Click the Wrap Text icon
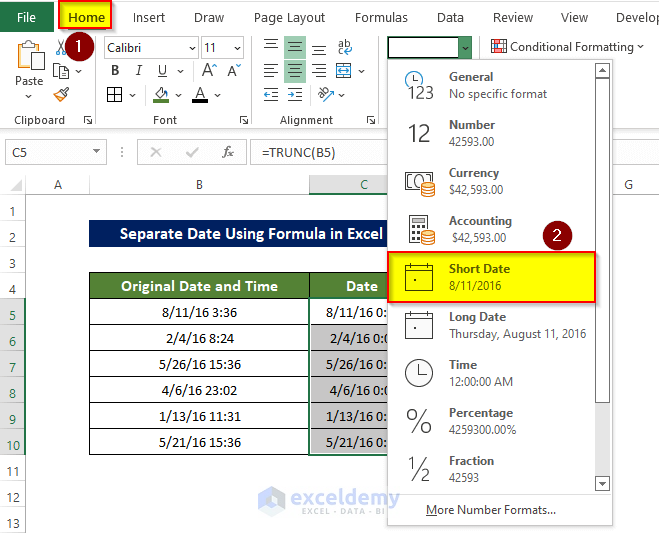The height and width of the screenshot is (533, 659). pos(345,47)
